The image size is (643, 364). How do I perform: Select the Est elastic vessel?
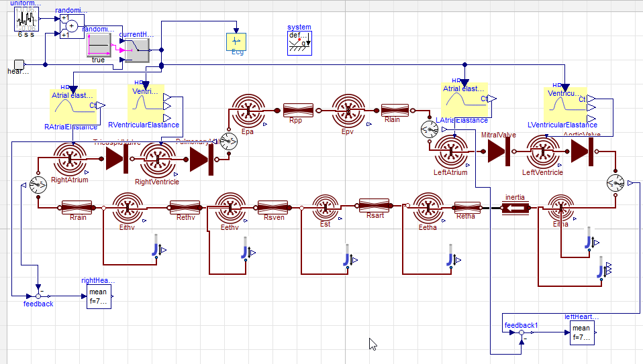325,208
